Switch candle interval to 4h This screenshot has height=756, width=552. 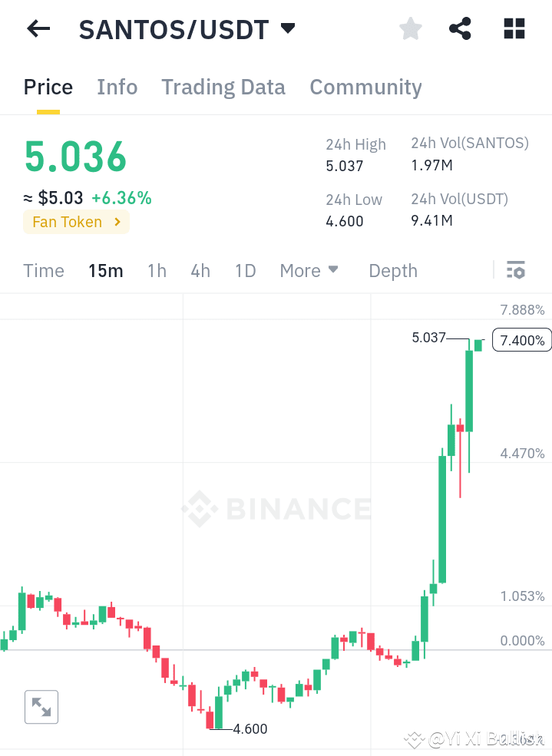coord(200,270)
